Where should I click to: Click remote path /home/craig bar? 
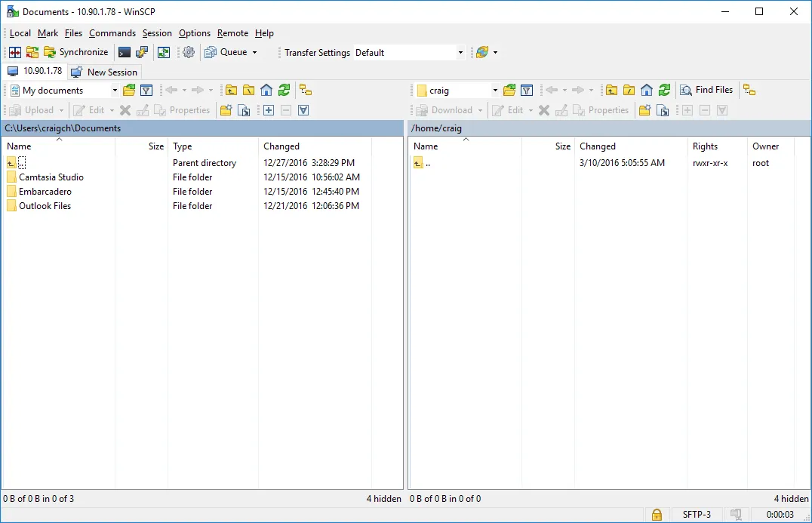[x=609, y=128]
